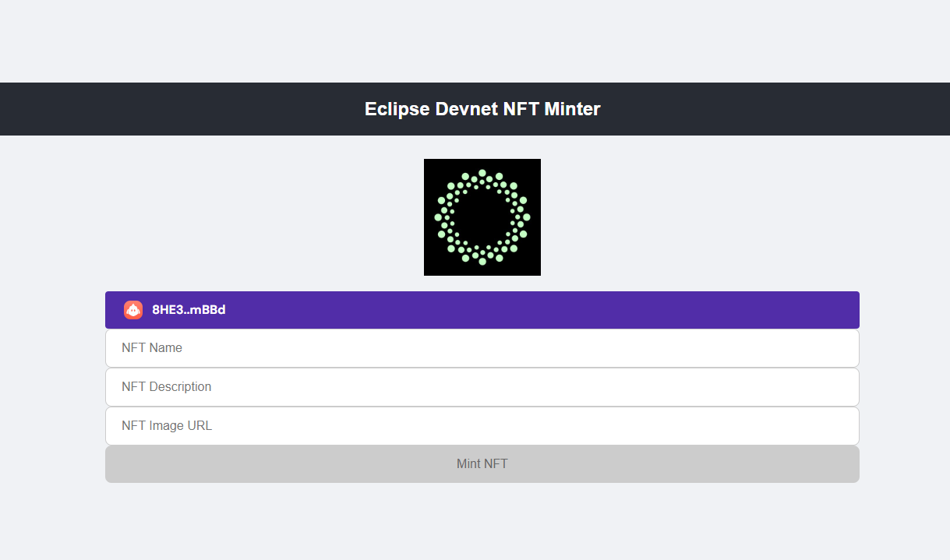Click the purple wallet bar
Image resolution: width=950 pixels, height=560 pixels.
pos(546,310)
